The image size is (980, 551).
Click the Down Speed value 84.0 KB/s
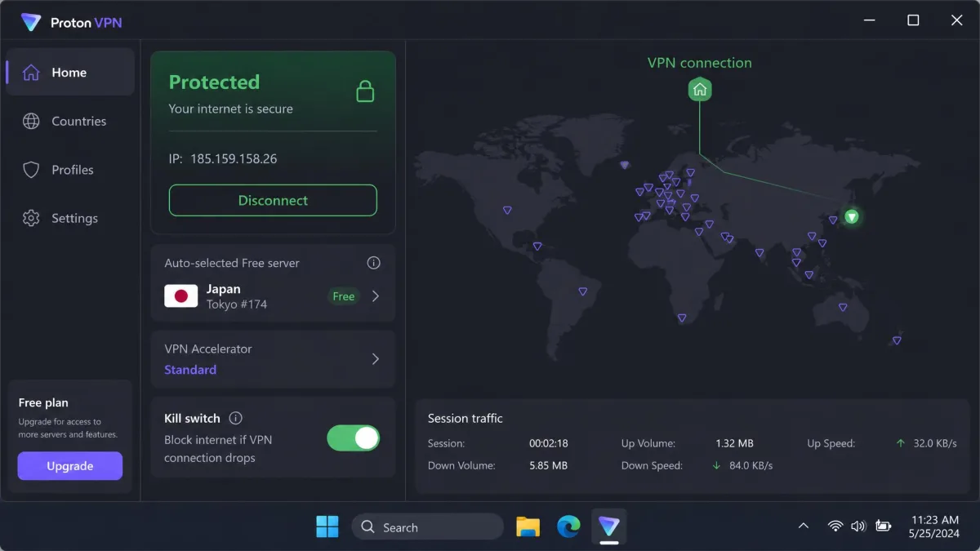point(751,465)
